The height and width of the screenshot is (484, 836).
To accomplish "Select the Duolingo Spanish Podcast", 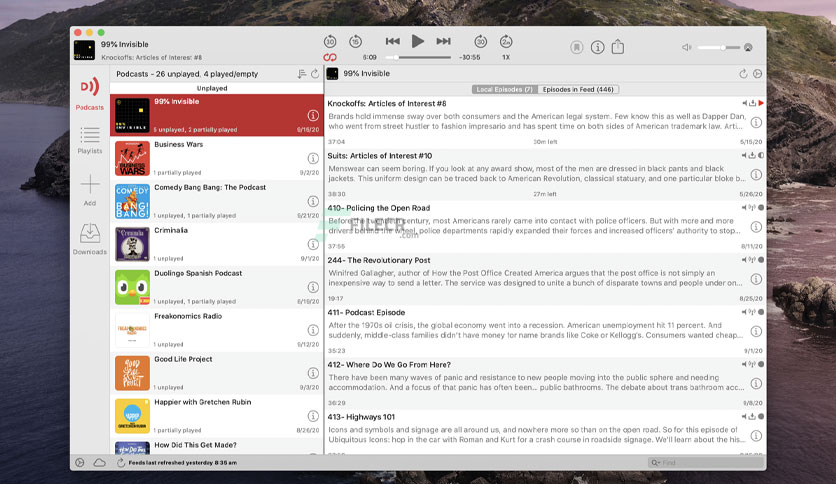I will 217,287.
